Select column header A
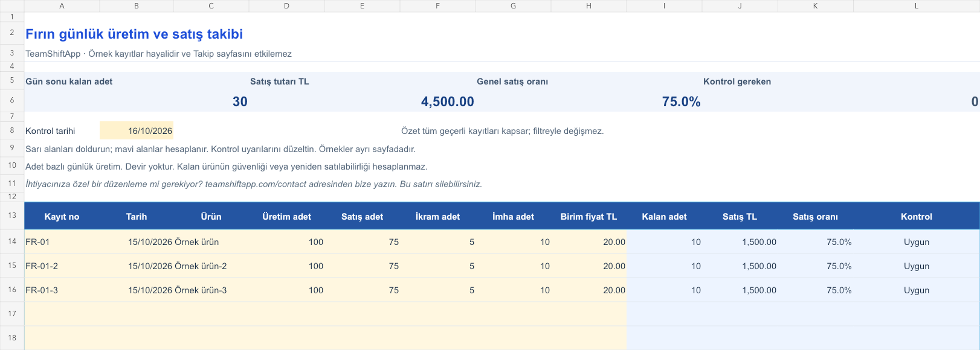This screenshot has height=350, width=980. [62, 6]
